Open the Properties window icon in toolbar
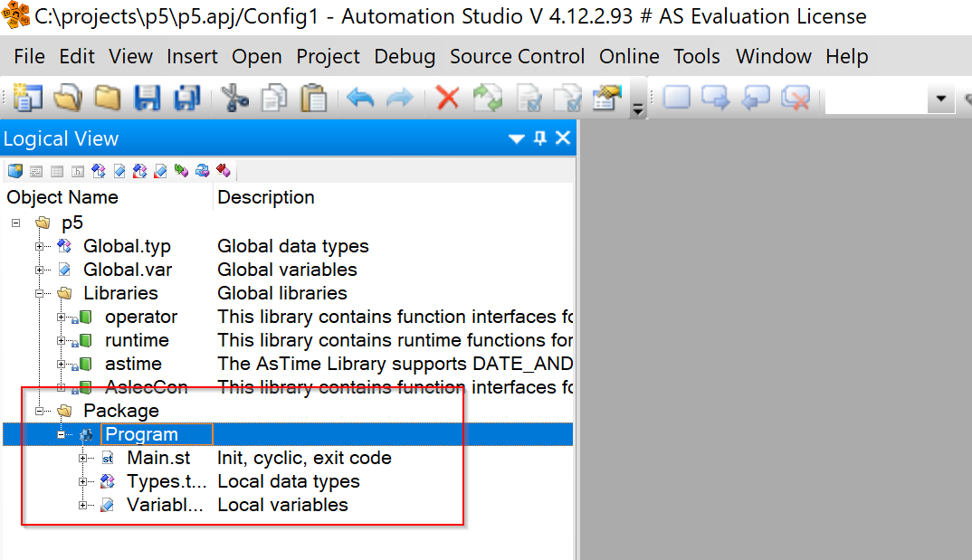Image resolution: width=972 pixels, height=560 pixels. click(607, 98)
